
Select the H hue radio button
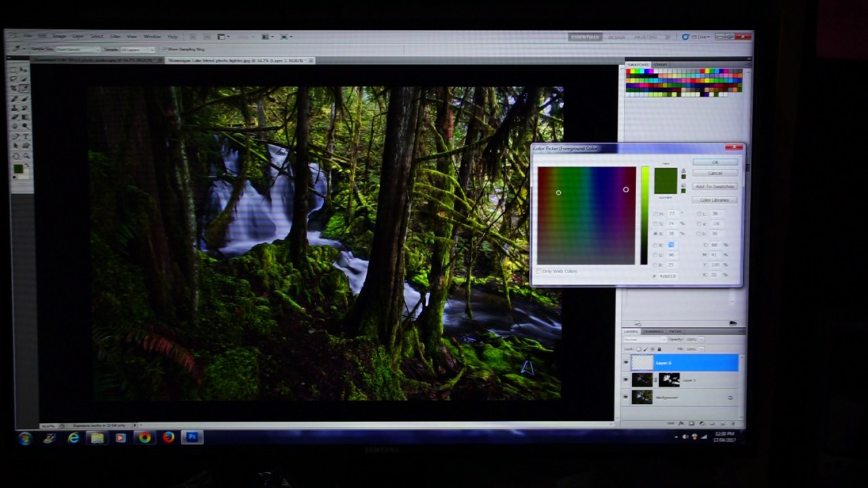pos(656,213)
